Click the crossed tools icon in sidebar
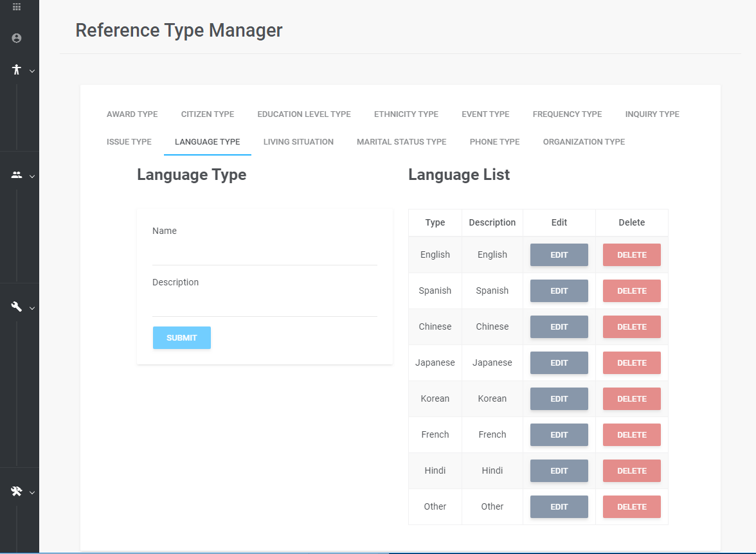The height and width of the screenshot is (554, 756). (x=17, y=491)
